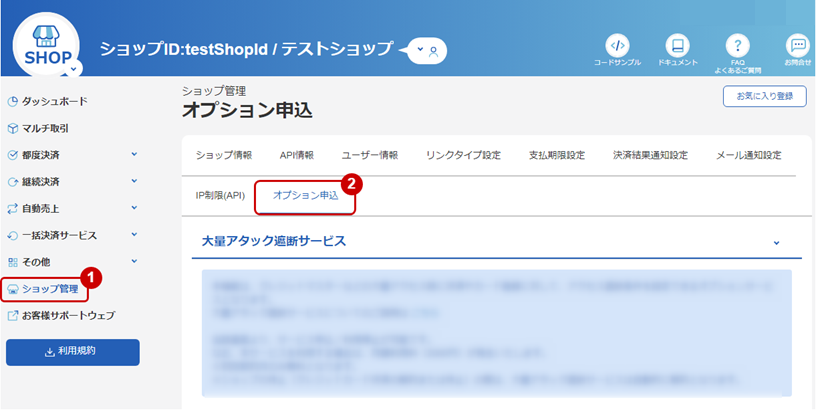816x410 pixels.
Task: Collapse the 大量アタック遮断サービス section chevron
Action: click(x=776, y=242)
